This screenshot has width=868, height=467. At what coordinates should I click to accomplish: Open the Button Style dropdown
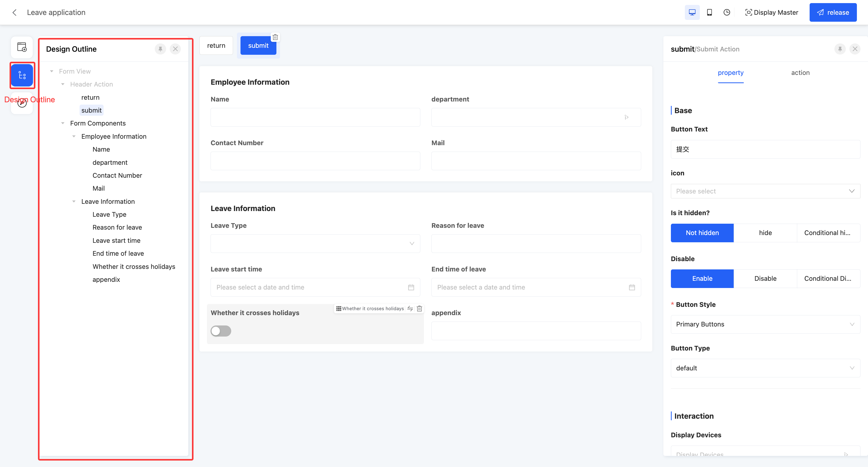[765, 324]
